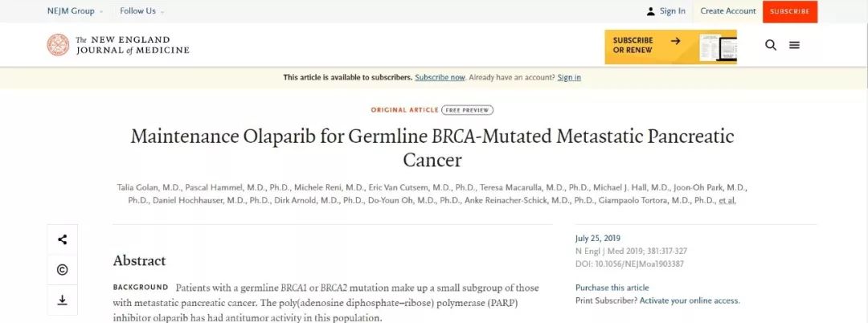The width and height of the screenshot is (868, 323).
Task: Click the Free Preview badge
Action: pyautogui.click(x=467, y=109)
